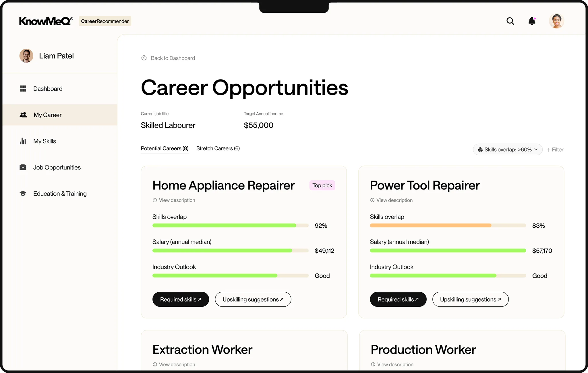Click the plus icon beside Filter

pyautogui.click(x=548, y=150)
